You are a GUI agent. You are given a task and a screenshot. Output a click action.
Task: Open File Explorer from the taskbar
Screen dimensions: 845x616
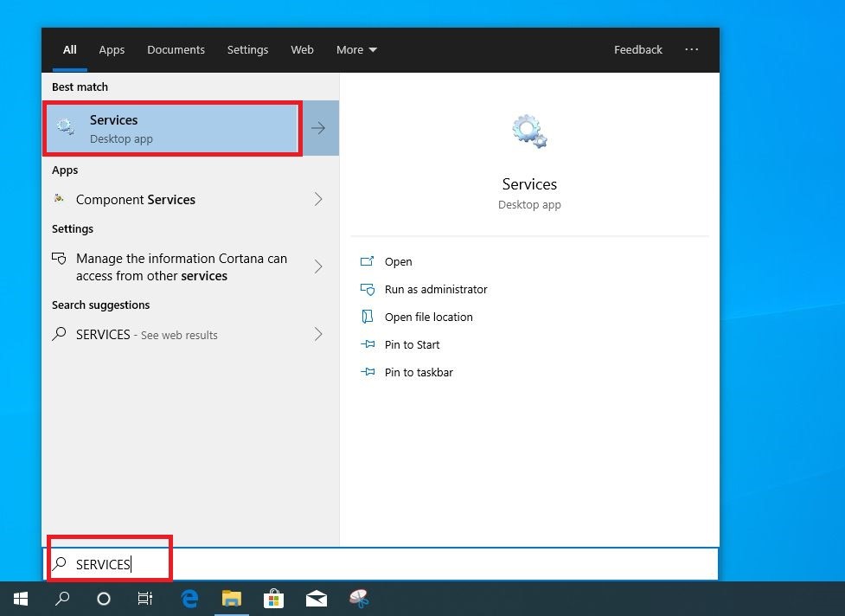click(231, 598)
